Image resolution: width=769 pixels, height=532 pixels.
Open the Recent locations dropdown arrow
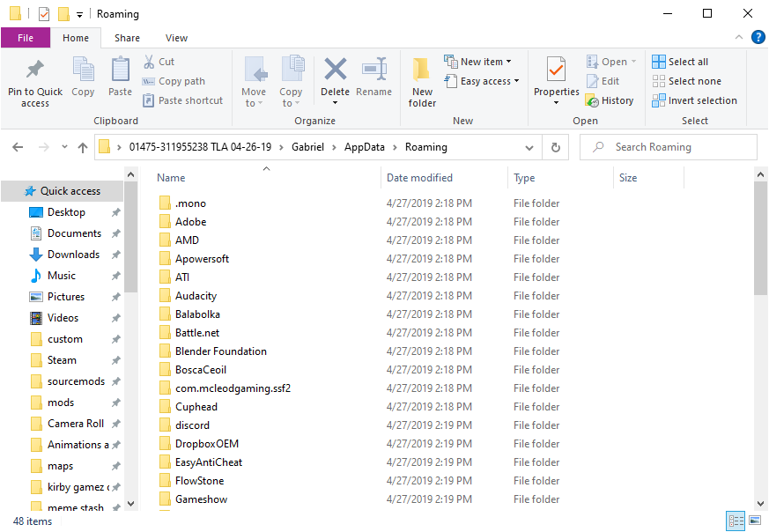pos(64,146)
